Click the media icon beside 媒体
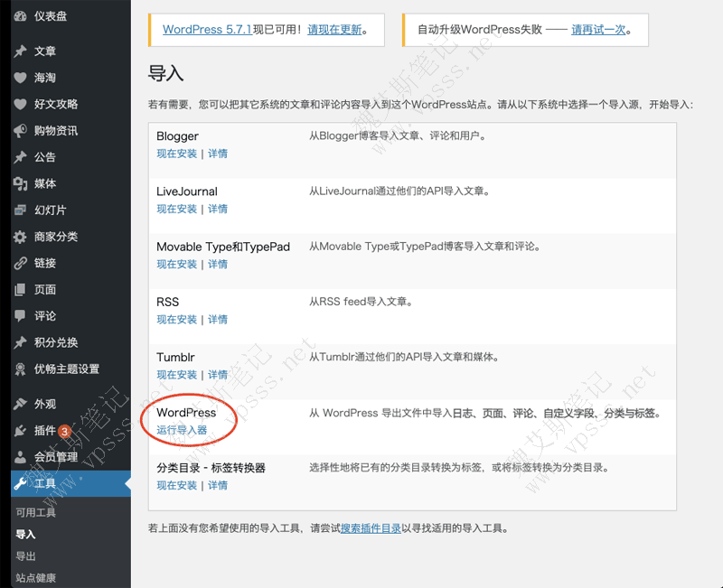This screenshot has width=723, height=588. coord(20,183)
